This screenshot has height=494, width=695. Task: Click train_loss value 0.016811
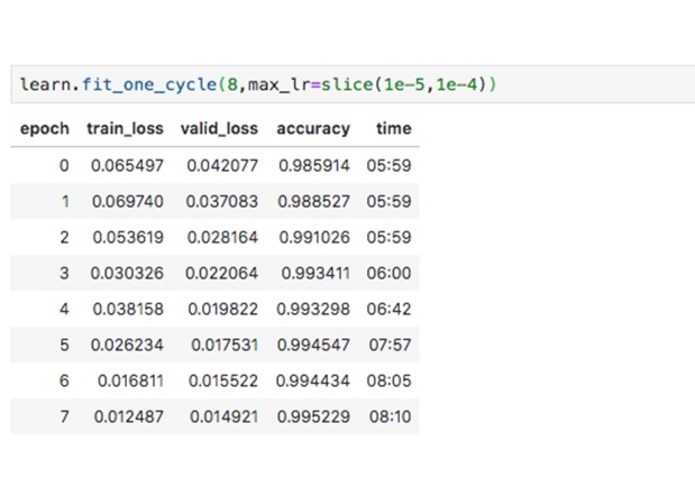pos(130,381)
